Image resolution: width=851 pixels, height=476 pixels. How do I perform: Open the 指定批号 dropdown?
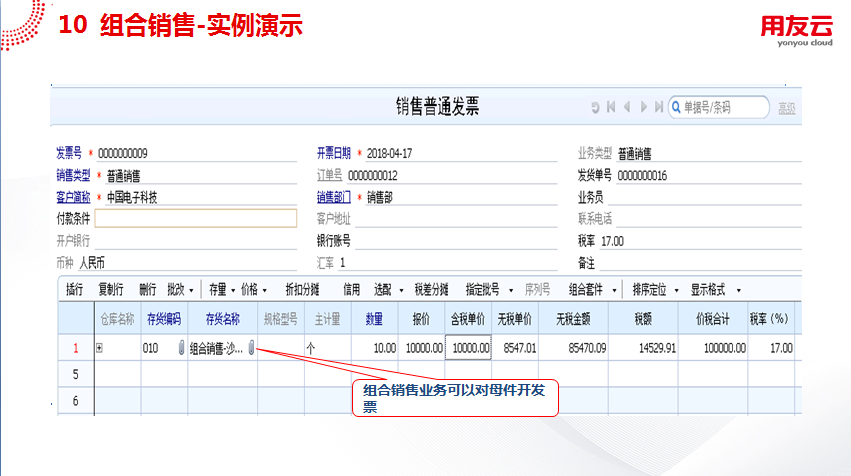[511, 291]
